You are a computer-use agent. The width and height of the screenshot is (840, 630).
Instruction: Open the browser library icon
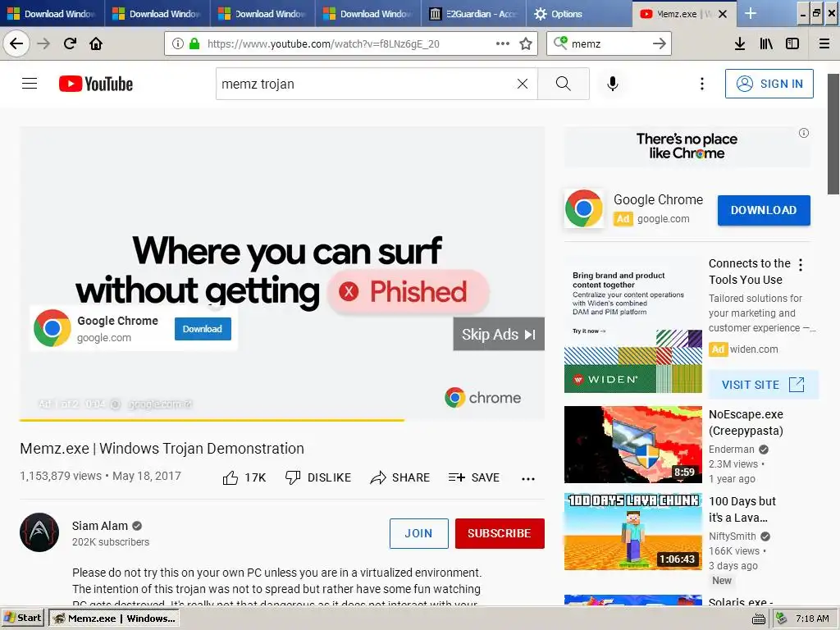tap(766, 43)
